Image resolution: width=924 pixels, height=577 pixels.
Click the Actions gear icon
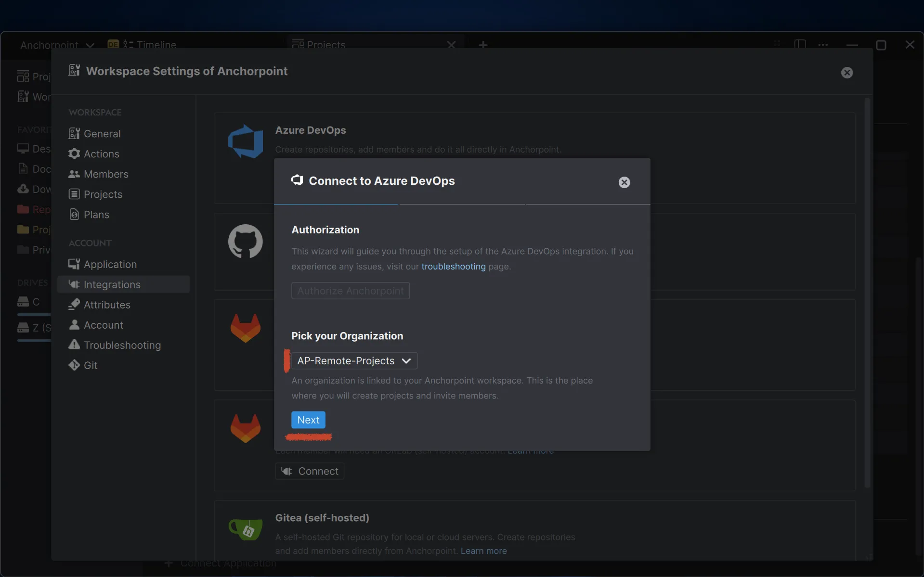[74, 154]
